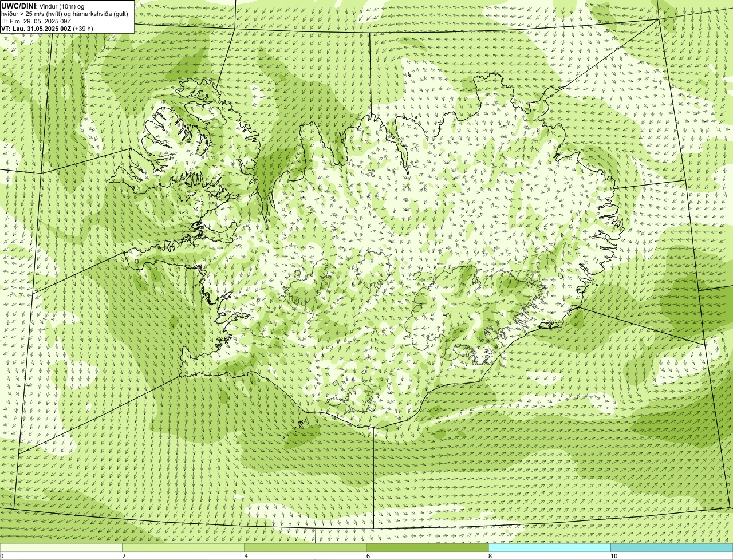Click the 4–6 m/s legend color segment

tap(305, 547)
